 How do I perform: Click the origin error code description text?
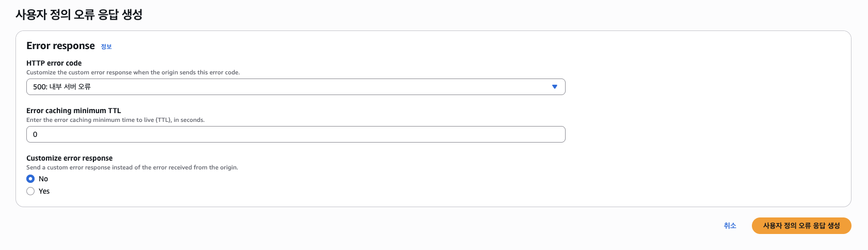tap(133, 72)
